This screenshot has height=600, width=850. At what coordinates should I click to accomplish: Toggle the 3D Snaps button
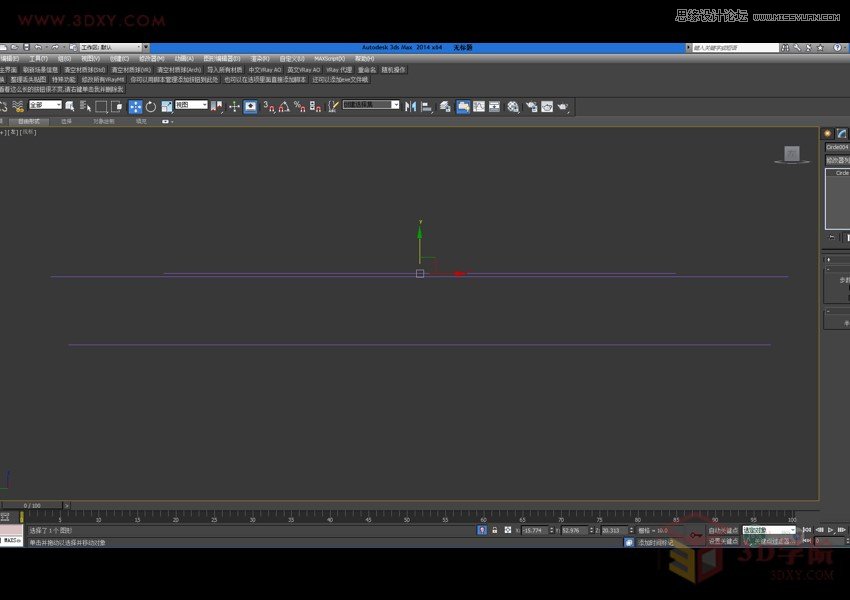point(268,106)
